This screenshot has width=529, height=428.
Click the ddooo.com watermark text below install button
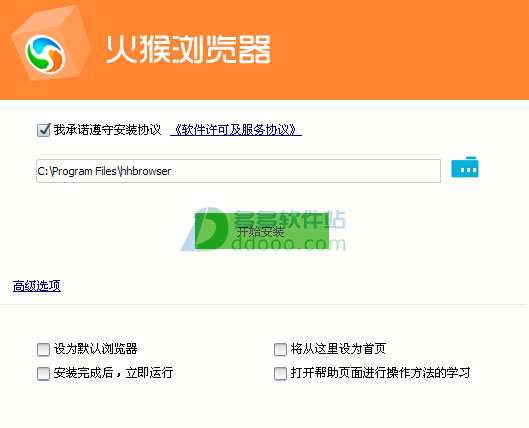click(289, 243)
